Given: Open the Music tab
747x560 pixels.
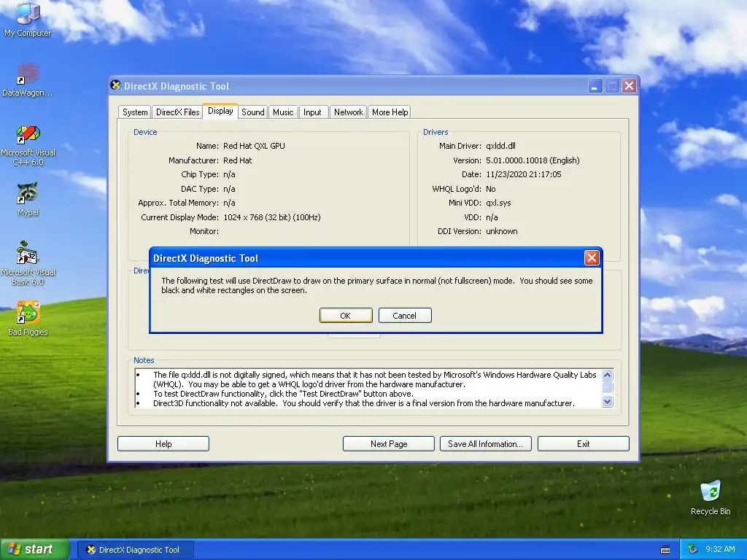Looking at the screenshot, I should [x=283, y=112].
